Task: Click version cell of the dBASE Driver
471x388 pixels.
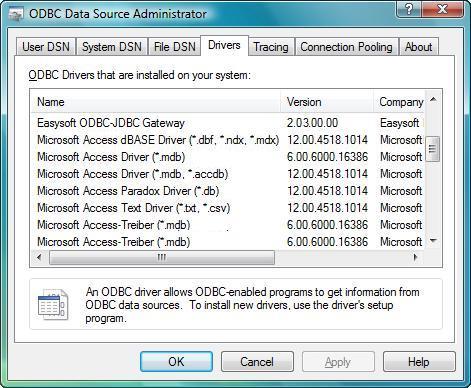Action: (327, 140)
